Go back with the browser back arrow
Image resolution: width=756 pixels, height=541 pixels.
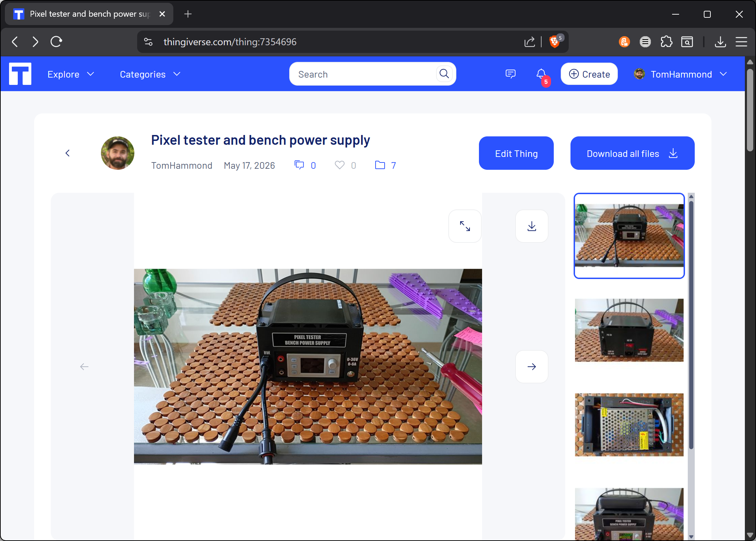click(15, 42)
